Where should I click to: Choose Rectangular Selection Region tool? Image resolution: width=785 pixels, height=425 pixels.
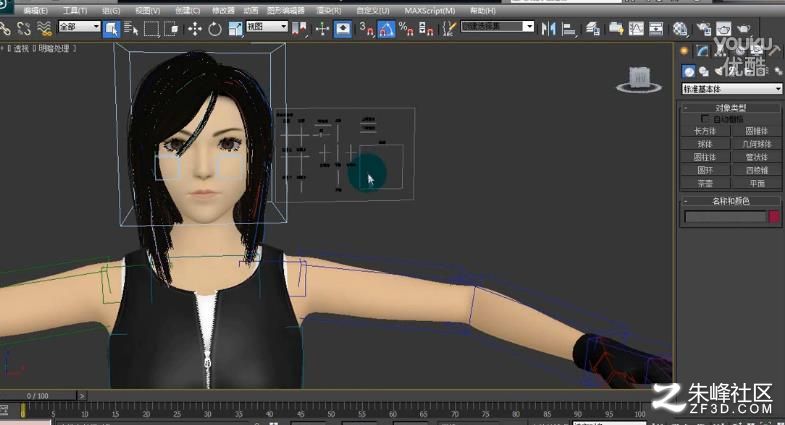(151, 29)
